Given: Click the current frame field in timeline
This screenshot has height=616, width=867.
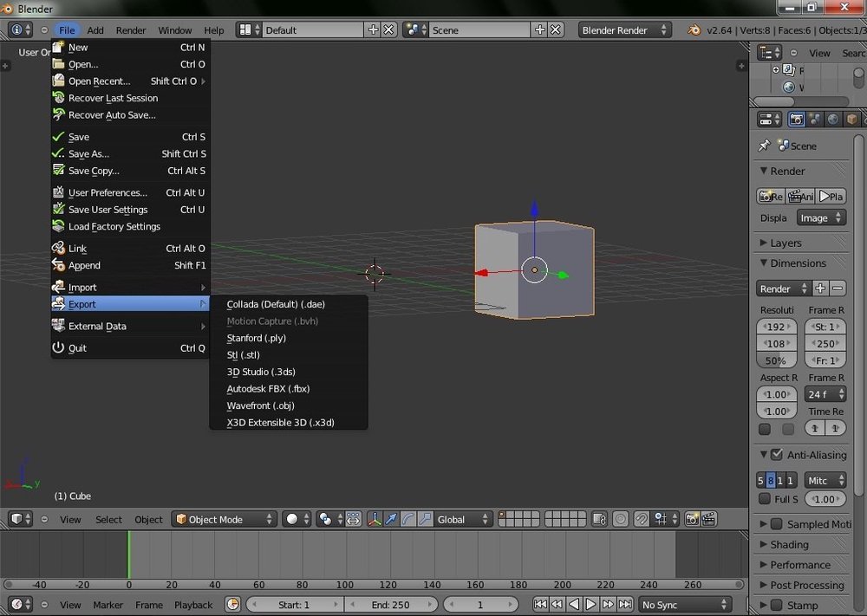Looking at the screenshot, I should [481, 605].
